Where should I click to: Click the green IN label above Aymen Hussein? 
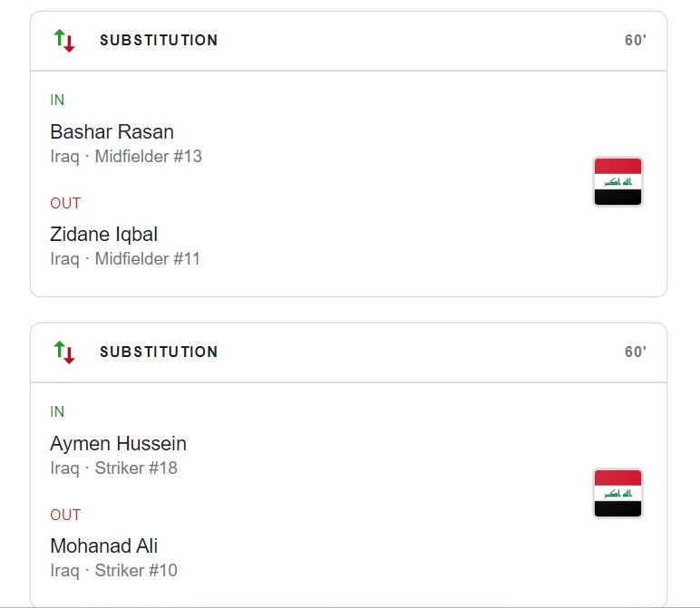(x=57, y=412)
